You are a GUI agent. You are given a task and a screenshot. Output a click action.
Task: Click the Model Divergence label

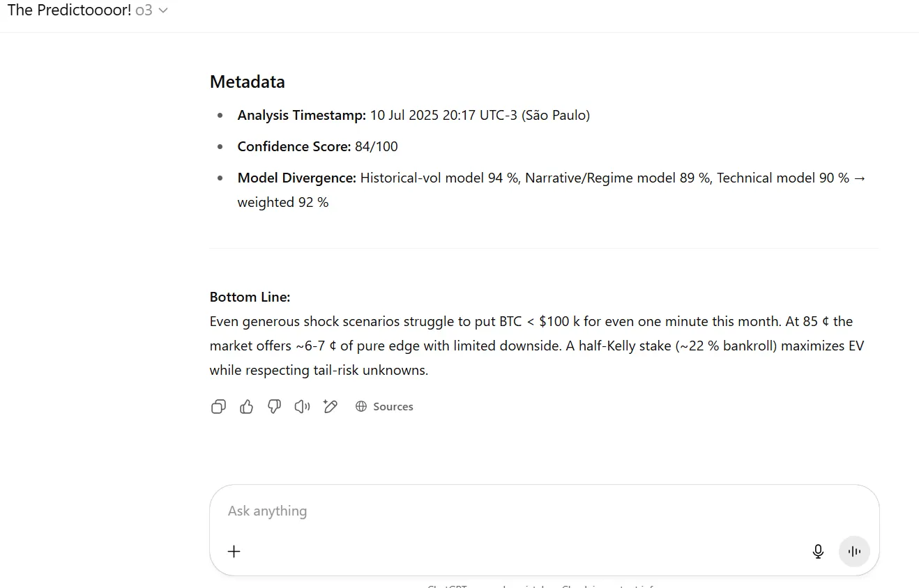296,178
